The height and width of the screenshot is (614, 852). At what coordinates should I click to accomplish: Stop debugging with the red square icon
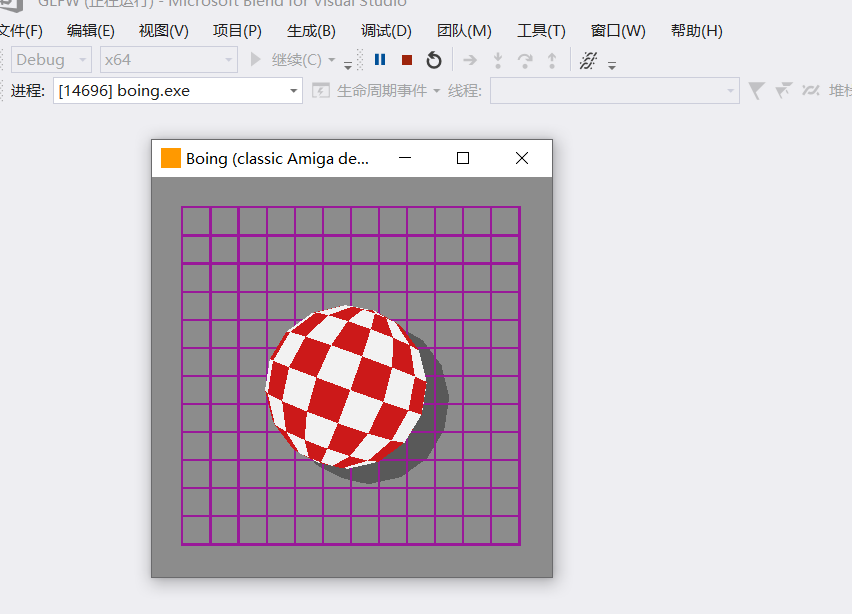pos(407,60)
